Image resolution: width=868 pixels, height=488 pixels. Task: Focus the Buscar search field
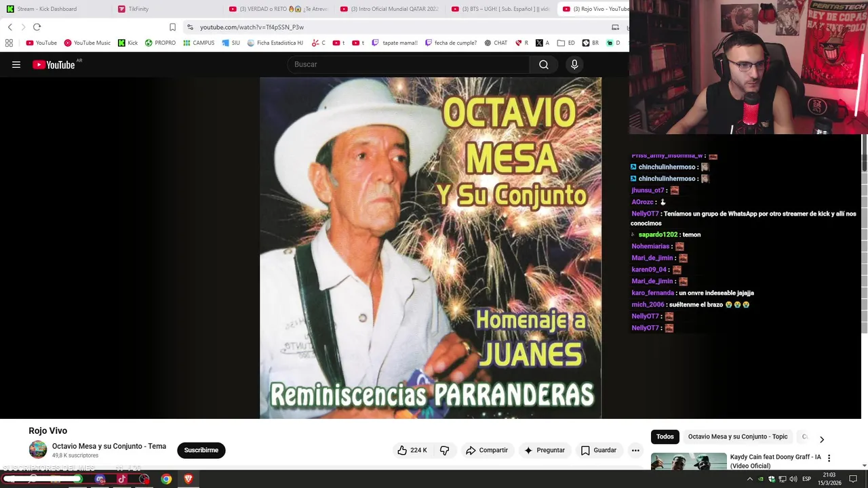pos(408,64)
